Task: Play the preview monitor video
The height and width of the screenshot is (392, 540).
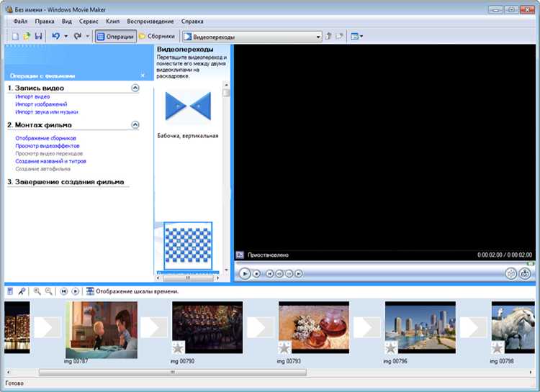Action: pos(245,273)
